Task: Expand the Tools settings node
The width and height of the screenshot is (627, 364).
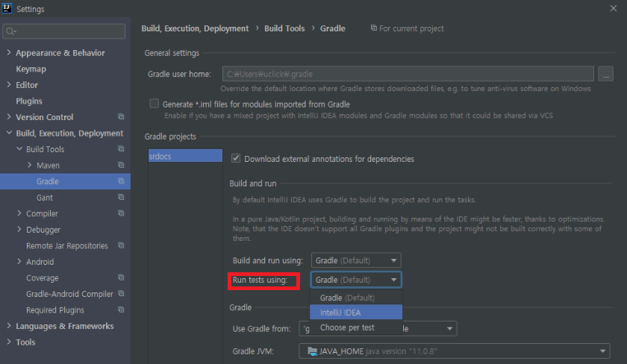Action: 9,342
